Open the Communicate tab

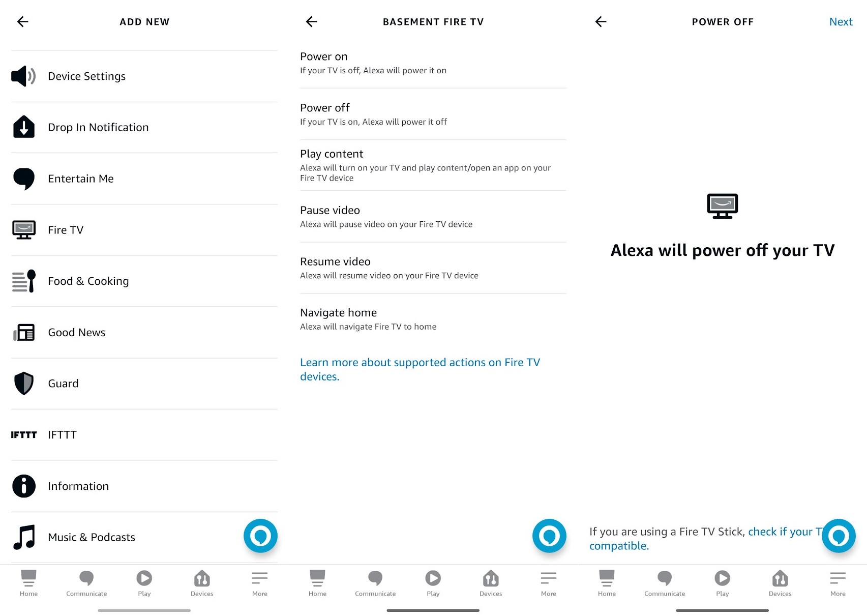[x=86, y=582]
